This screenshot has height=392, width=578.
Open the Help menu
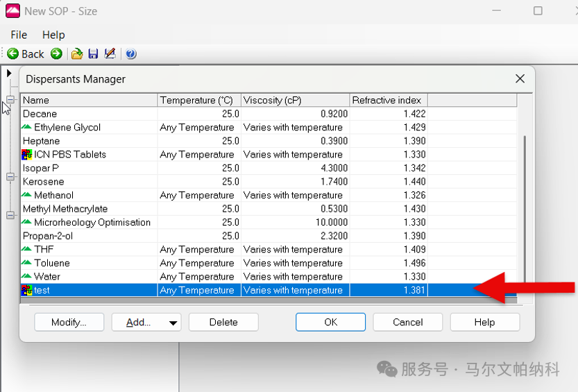tap(53, 35)
